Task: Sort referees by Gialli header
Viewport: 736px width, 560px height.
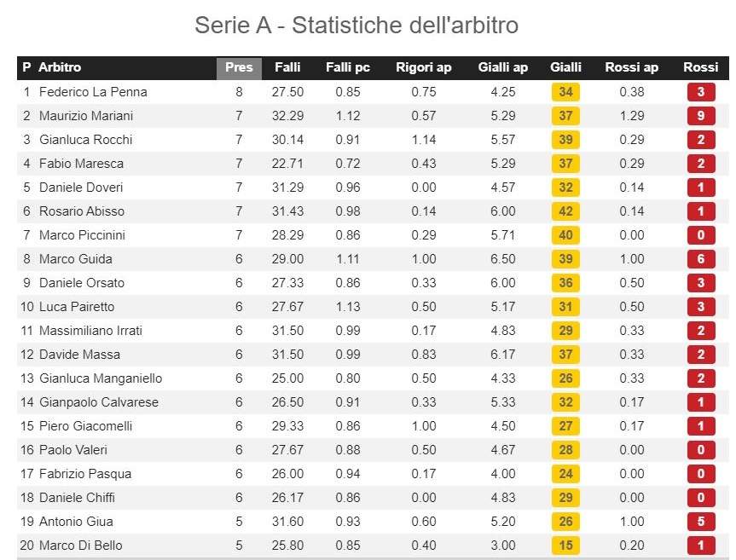Action: click(565, 67)
